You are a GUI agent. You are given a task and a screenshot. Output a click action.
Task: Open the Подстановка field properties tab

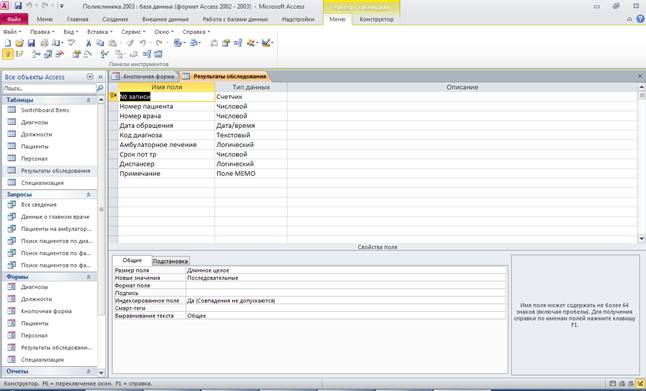[170, 261]
